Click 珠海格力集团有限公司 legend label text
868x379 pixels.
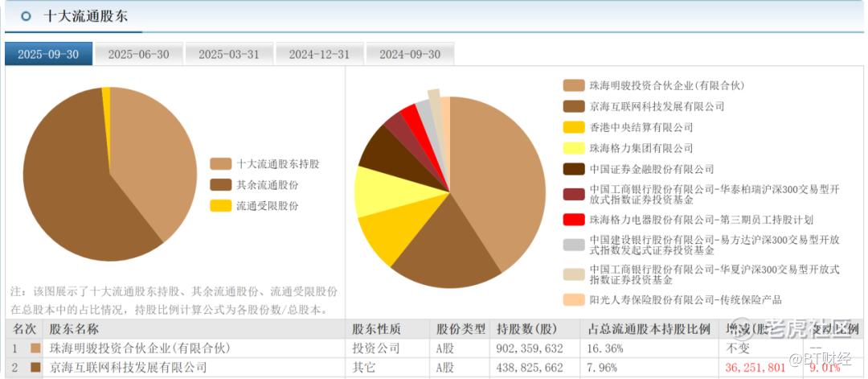[641, 149]
